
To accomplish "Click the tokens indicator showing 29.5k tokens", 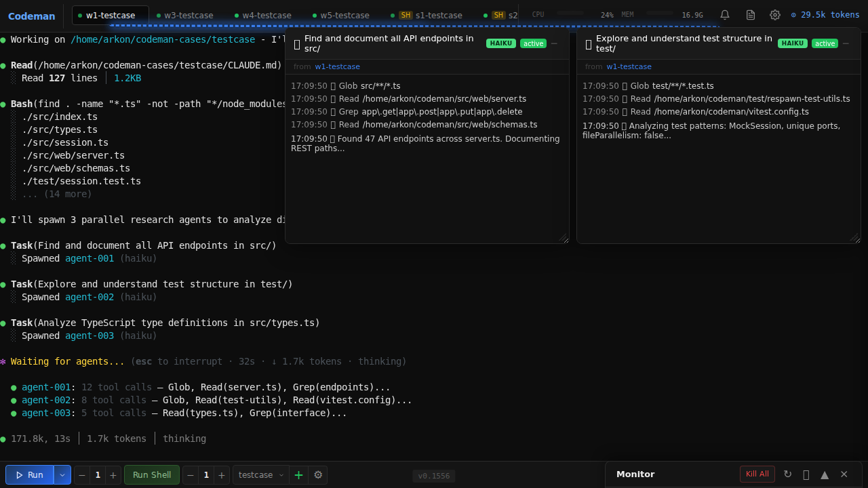I will coord(825,14).
